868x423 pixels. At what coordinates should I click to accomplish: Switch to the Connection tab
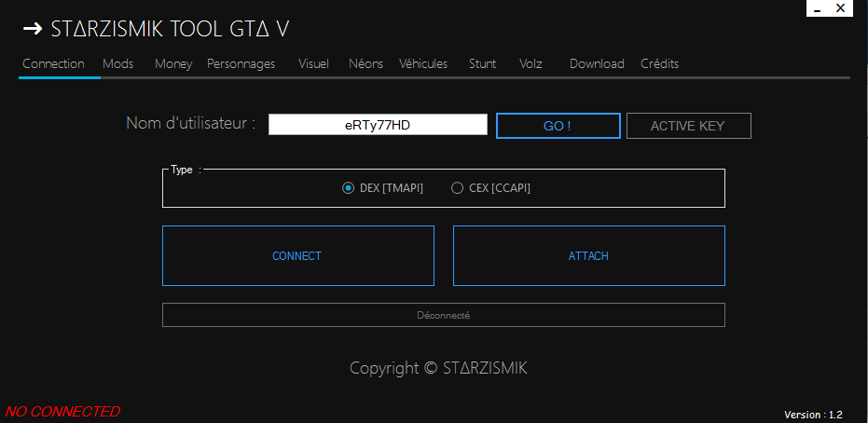coord(54,64)
